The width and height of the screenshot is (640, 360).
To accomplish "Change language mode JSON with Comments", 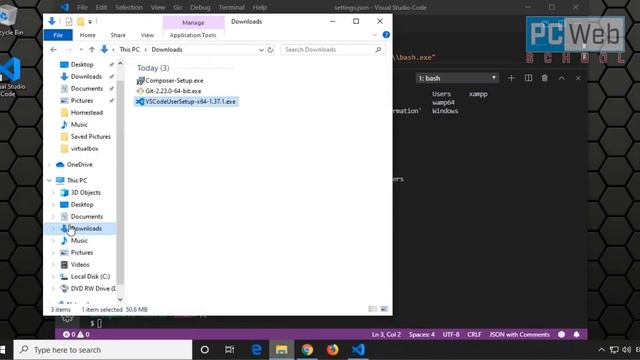I will coord(519,335).
